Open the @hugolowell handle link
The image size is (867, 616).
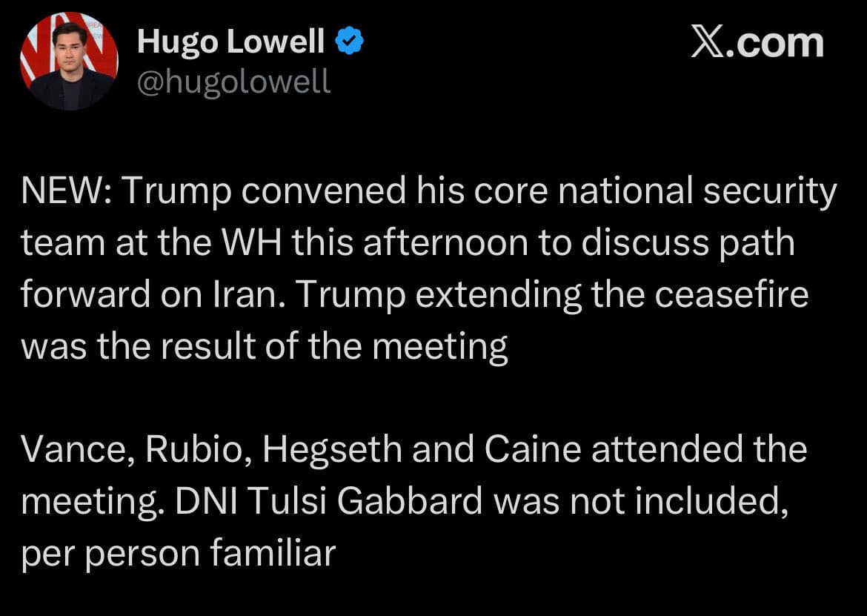(233, 80)
